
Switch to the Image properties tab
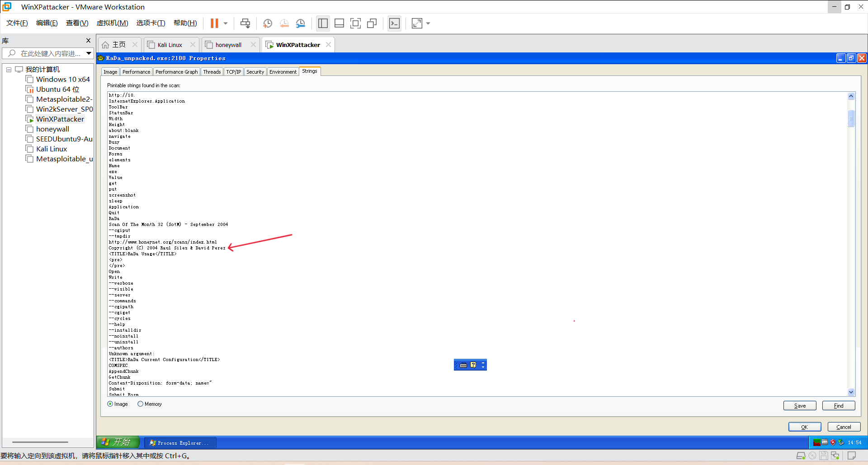point(110,72)
